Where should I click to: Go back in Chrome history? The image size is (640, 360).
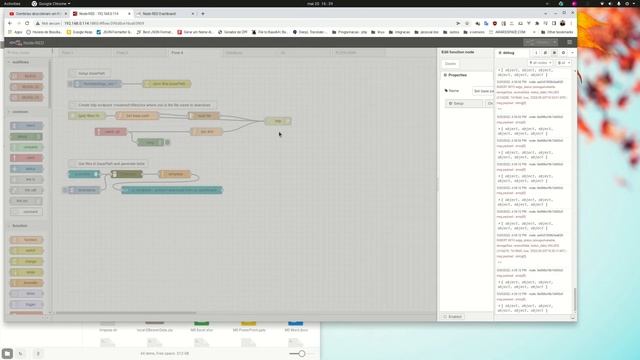[10, 23]
